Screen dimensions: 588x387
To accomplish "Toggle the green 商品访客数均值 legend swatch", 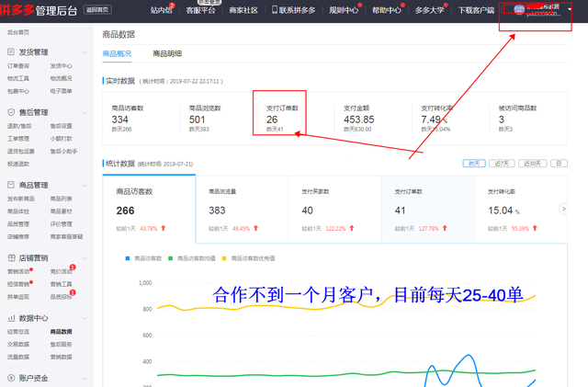I will [170, 258].
